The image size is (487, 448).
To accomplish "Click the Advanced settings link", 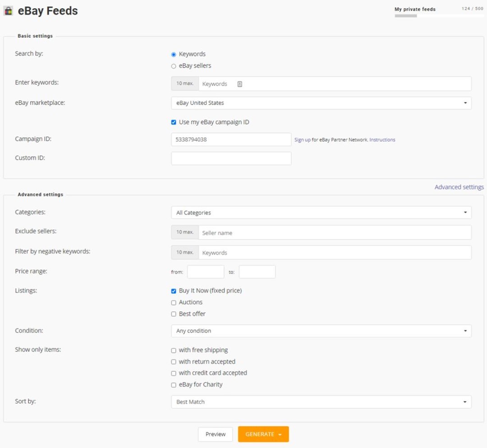I will tap(459, 187).
